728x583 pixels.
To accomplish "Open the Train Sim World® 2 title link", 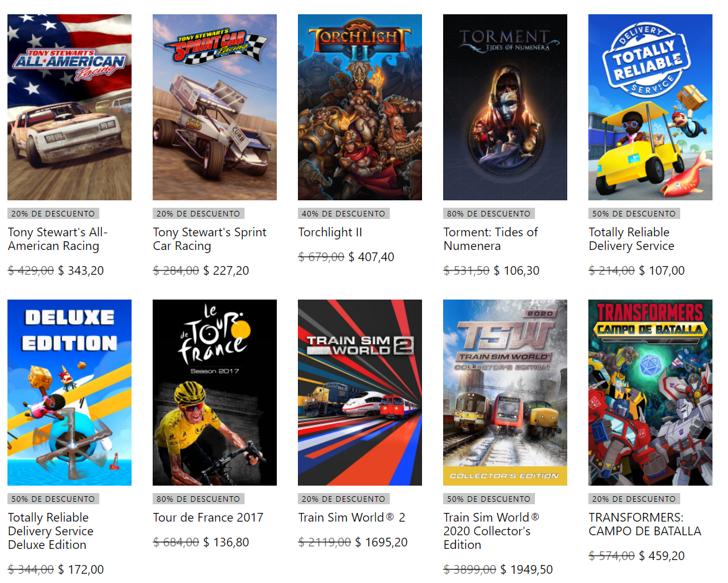I will [351, 517].
